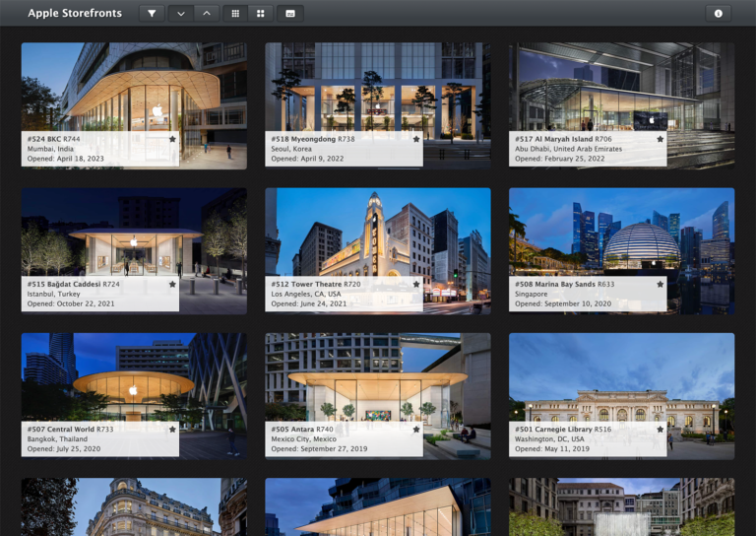Click 'Mexico City, Mexico' location text

[x=304, y=439]
